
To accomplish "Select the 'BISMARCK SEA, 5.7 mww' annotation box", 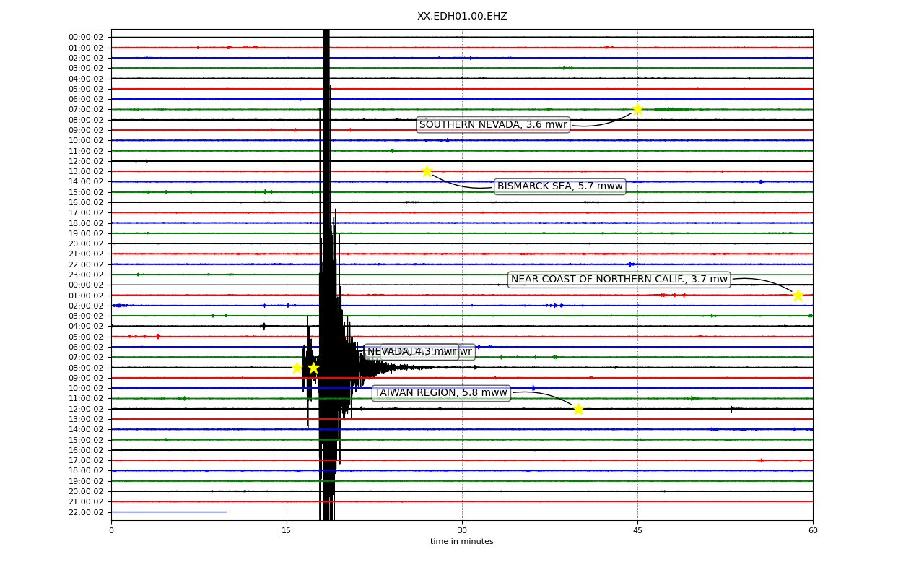I will (559, 186).
